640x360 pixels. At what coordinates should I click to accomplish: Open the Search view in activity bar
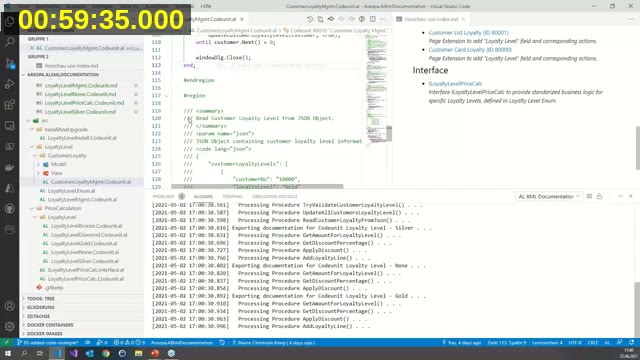(x=9, y=42)
